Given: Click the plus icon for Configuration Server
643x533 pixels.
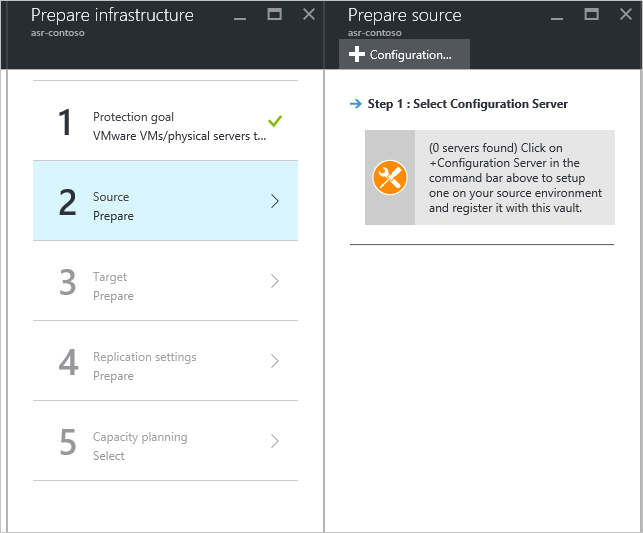Looking at the screenshot, I should click(x=357, y=54).
